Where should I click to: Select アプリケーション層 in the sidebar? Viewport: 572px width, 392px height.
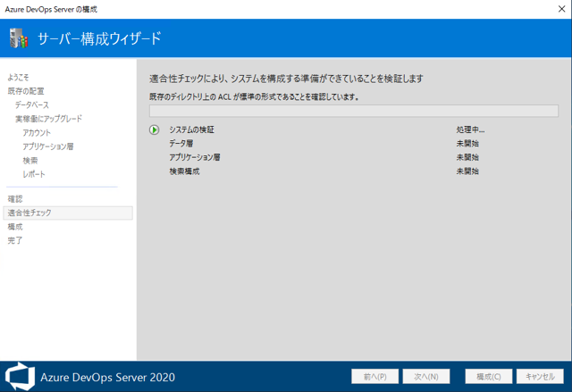coord(48,146)
